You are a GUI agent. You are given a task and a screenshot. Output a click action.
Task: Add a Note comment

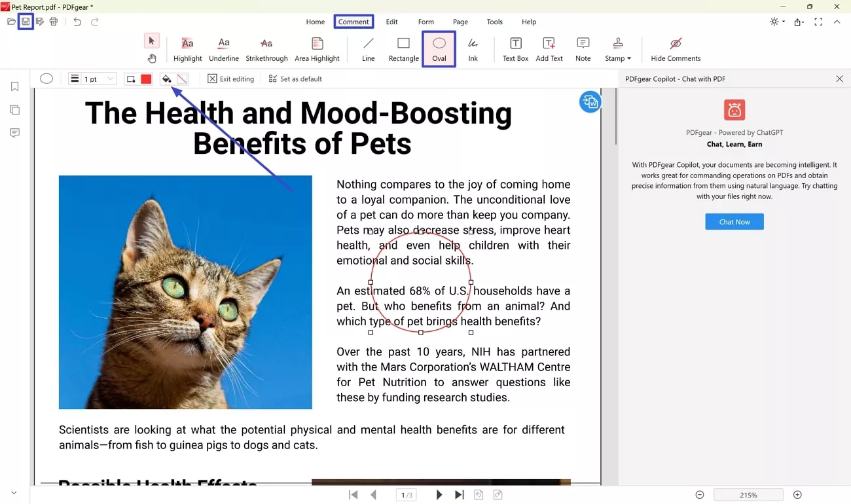coord(583,49)
